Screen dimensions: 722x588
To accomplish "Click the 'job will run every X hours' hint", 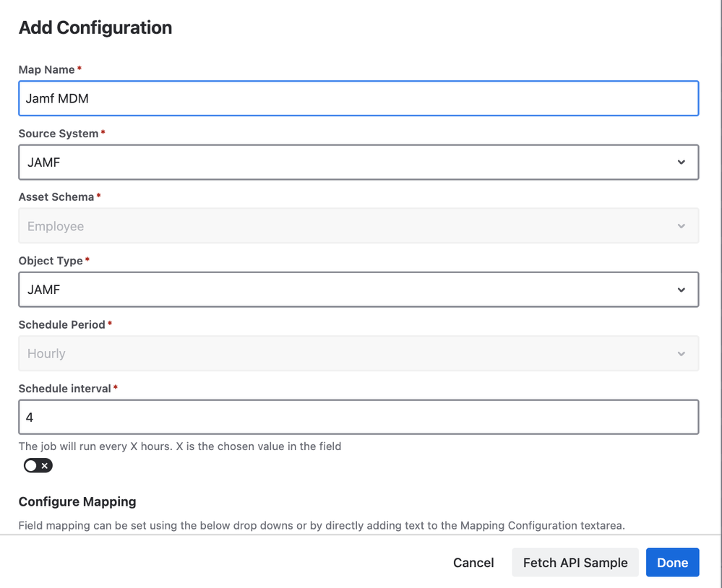I will [180, 446].
